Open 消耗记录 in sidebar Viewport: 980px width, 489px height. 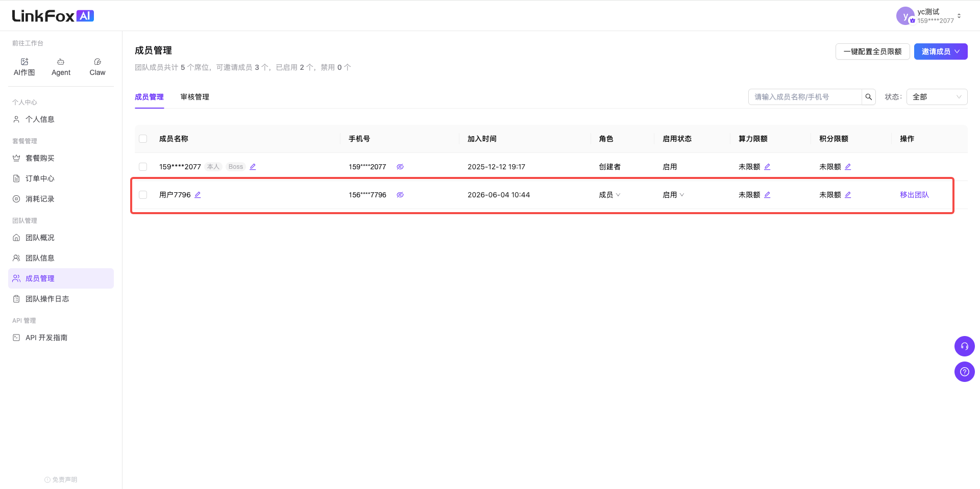(x=61, y=199)
